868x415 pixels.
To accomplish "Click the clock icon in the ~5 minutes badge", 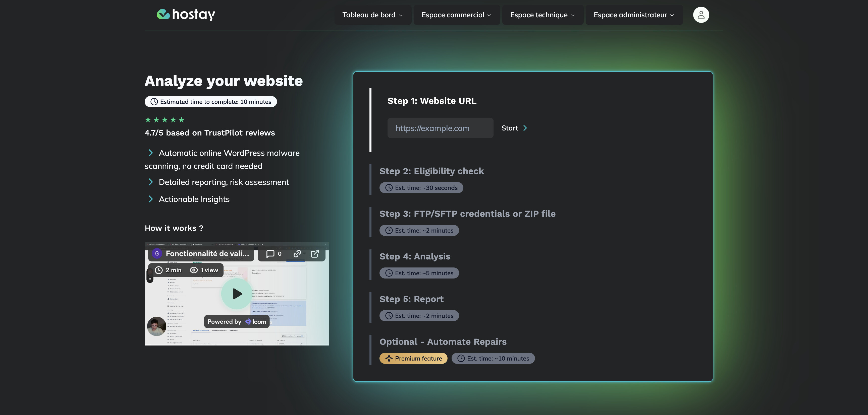I will (x=389, y=273).
